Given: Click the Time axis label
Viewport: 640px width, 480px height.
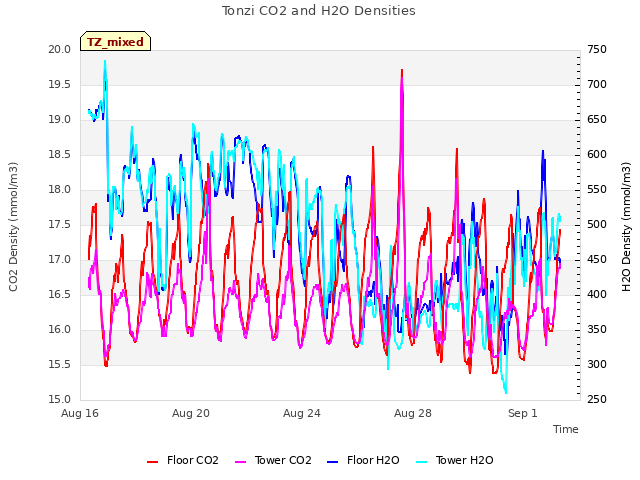Looking at the screenshot, I should [x=566, y=429].
